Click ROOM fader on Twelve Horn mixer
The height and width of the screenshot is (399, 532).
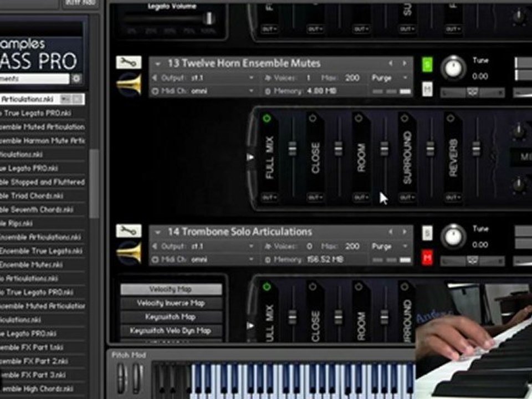(x=384, y=149)
